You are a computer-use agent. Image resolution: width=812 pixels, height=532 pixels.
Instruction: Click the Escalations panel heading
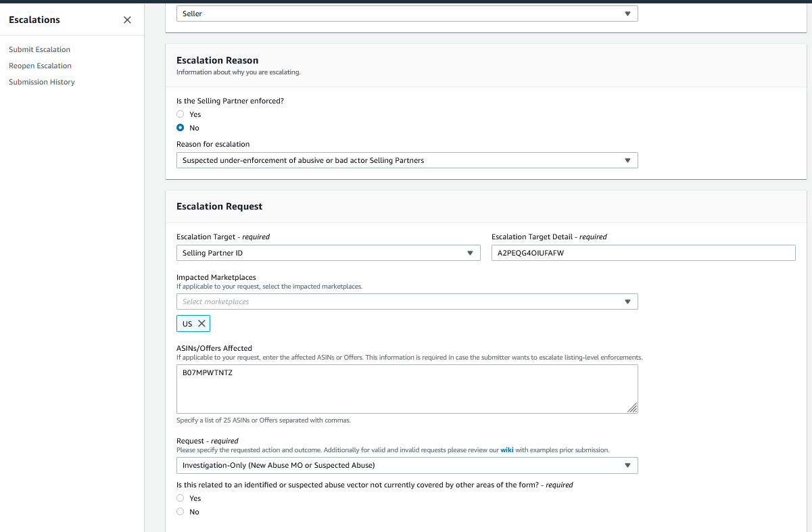point(34,20)
